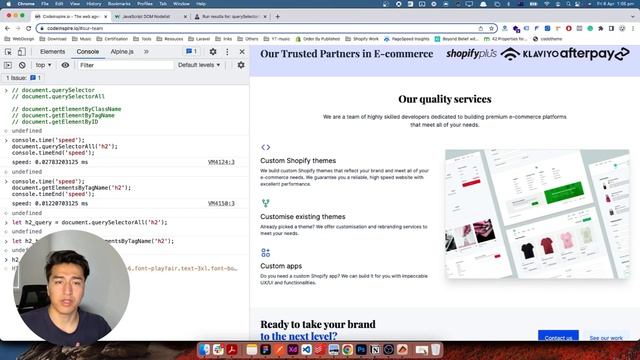Close the Codeinspire tab
Image resolution: width=640 pixels, height=360 pixels.
(x=105, y=17)
